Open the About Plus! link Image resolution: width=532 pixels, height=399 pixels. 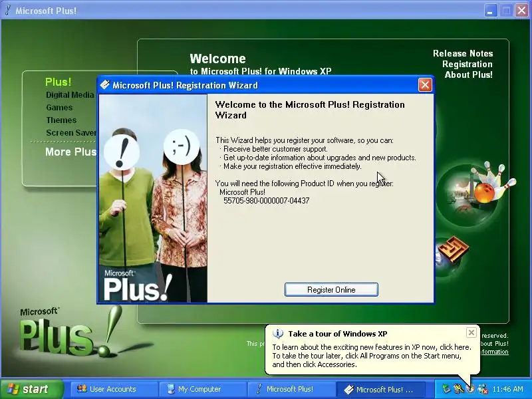click(x=469, y=74)
